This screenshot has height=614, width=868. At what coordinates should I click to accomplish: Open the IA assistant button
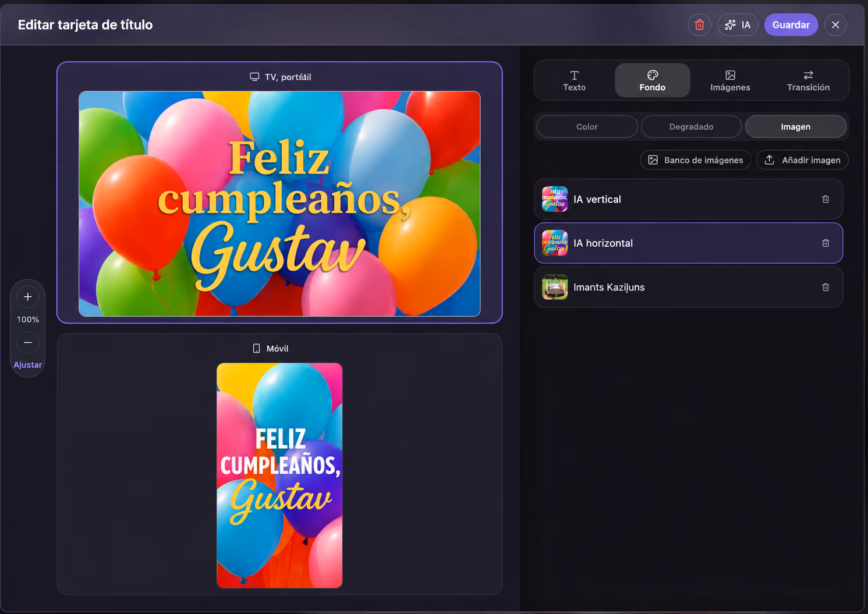[x=738, y=25]
